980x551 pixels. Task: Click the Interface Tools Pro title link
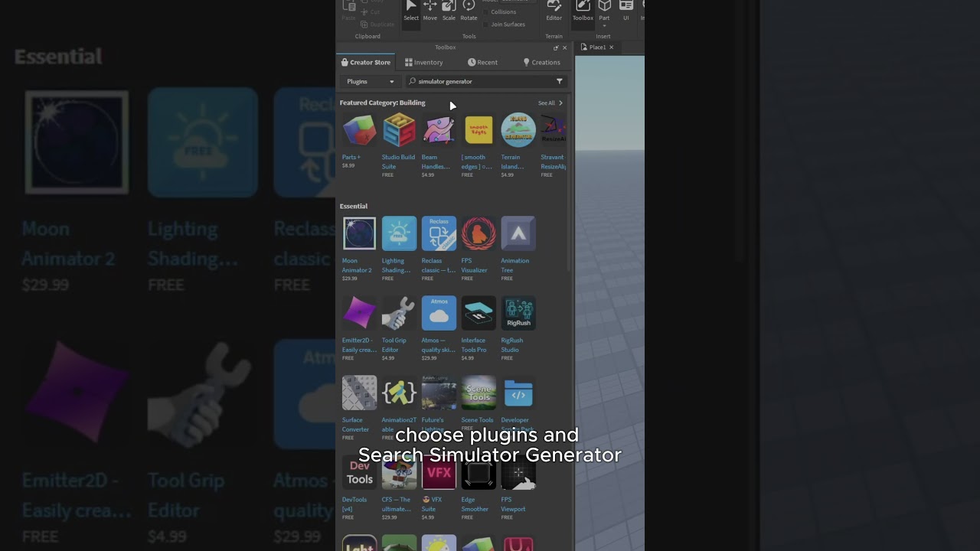pyautogui.click(x=474, y=345)
